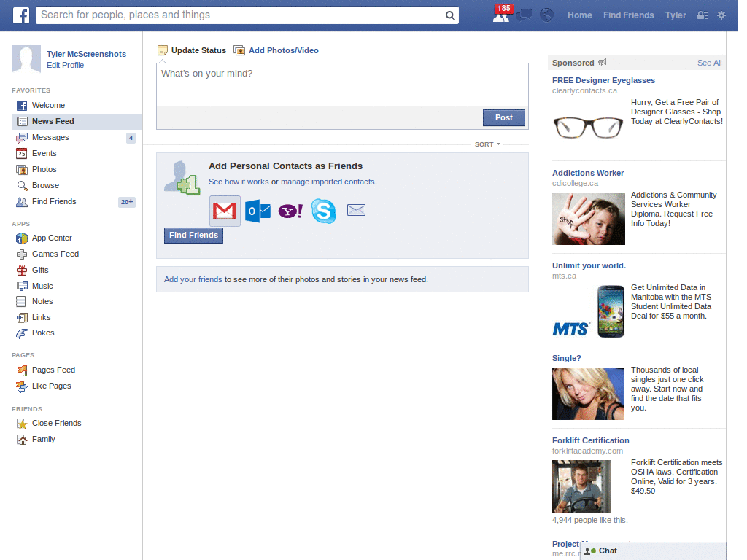The height and width of the screenshot is (560, 747).
Task: Click the Photos sidebar icon
Action: tap(21, 169)
